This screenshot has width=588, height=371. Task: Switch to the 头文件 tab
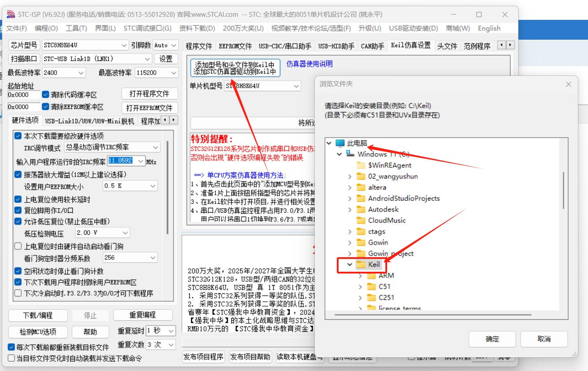(x=447, y=46)
